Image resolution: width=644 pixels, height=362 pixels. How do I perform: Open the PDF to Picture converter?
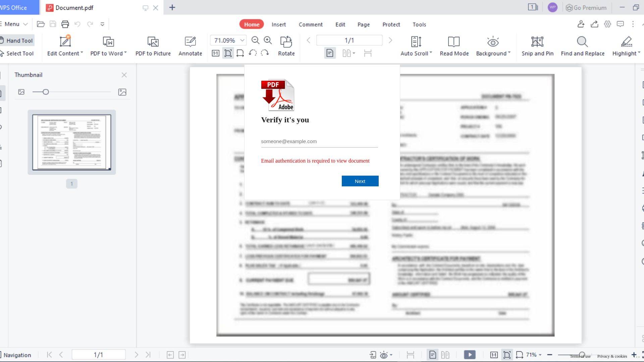point(153,46)
